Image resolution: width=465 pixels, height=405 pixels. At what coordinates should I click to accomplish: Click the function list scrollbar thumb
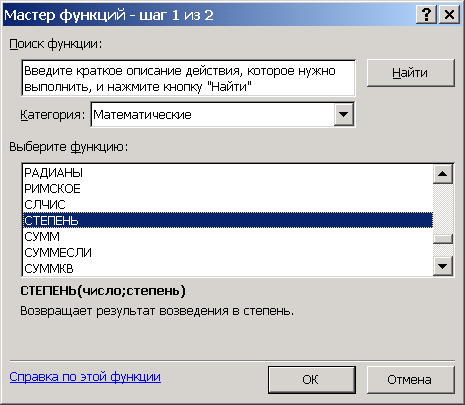(x=443, y=239)
